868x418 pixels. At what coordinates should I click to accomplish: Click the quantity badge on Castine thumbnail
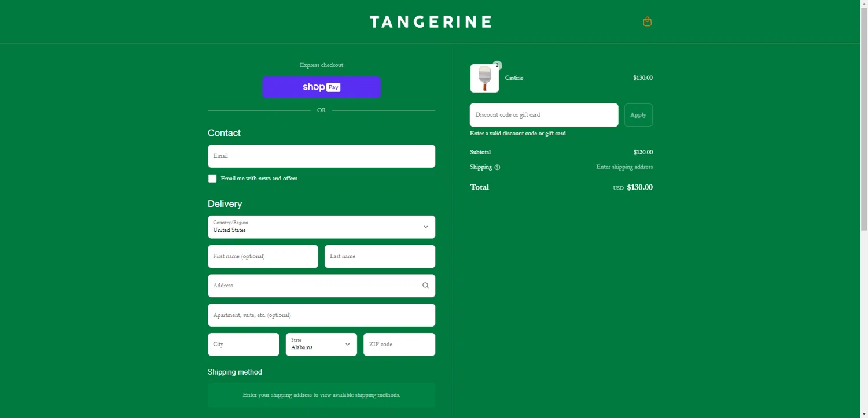coord(497,66)
